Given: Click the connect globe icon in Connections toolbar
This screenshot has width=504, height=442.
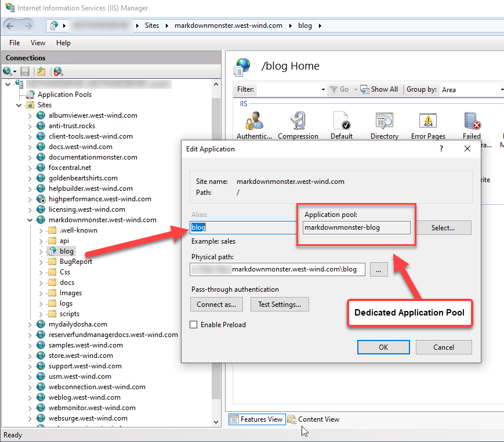Looking at the screenshot, I should point(8,71).
